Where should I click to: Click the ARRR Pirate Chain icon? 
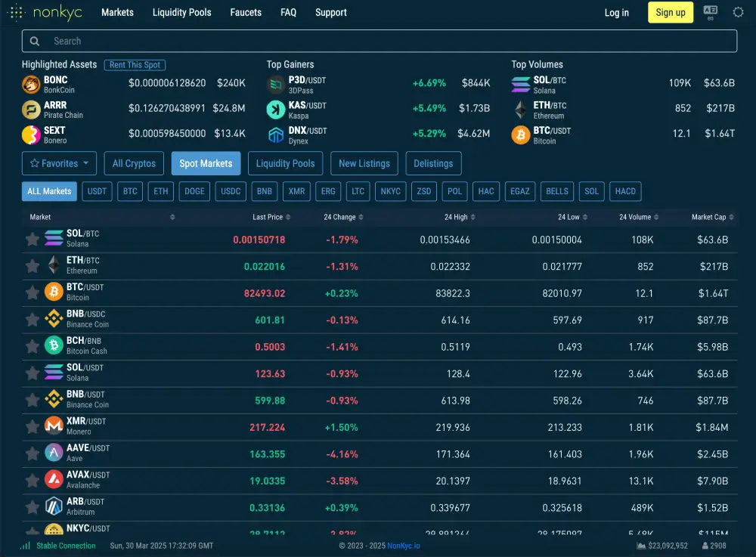[x=31, y=110]
